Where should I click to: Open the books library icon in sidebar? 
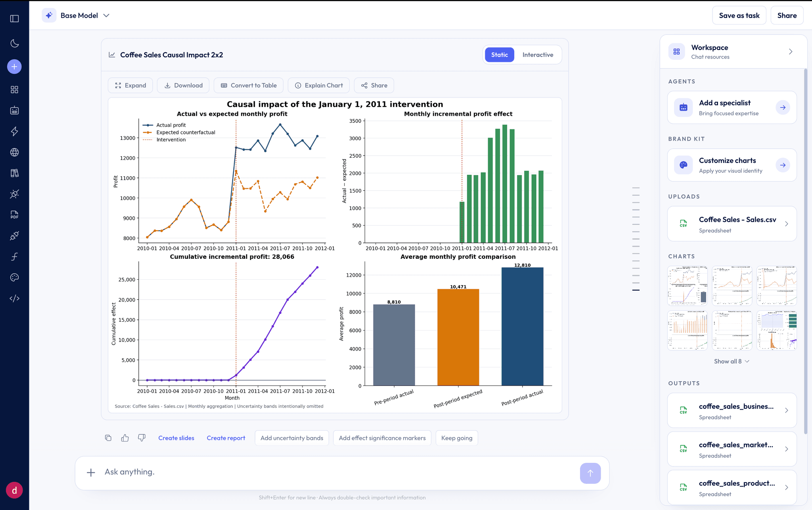coord(15,173)
